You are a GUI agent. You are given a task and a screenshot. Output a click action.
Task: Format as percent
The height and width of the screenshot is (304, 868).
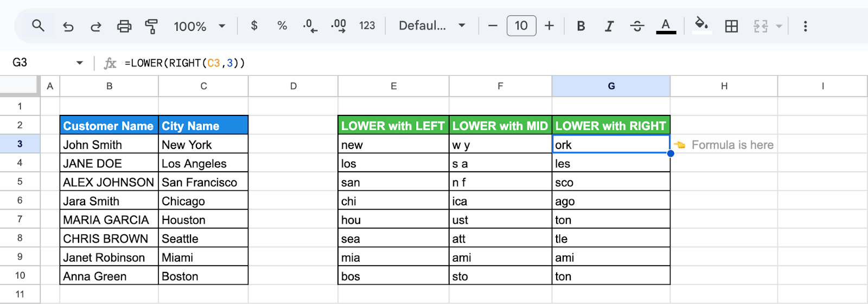tap(282, 25)
